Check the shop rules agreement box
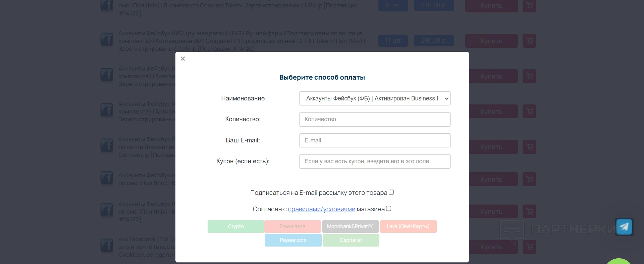 point(389,209)
